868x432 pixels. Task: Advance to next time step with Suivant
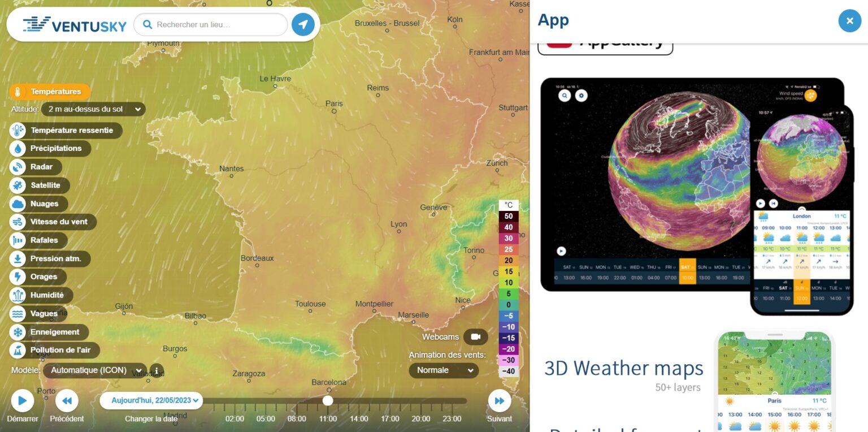(500, 401)
